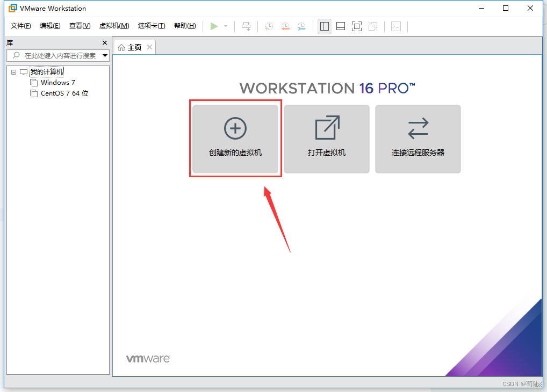Close the 库 library panel
This screenshot has width=547, height=392.
pyautogui.click(x=105, y=42)
